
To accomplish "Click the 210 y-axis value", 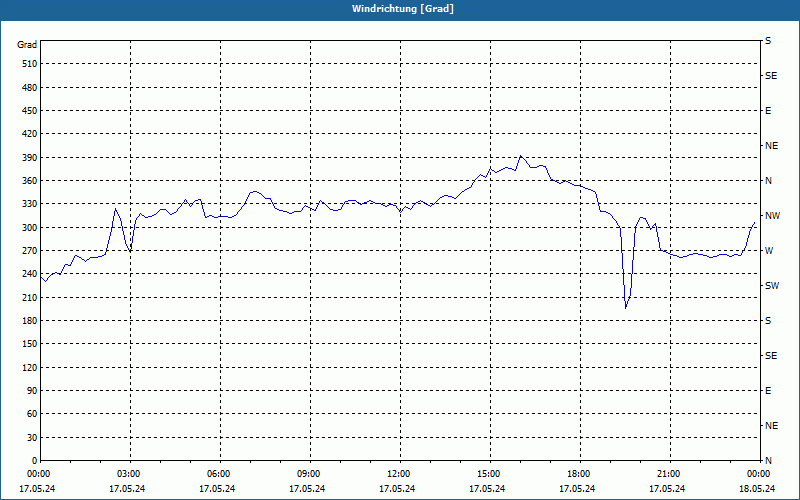I will tap(30, 297).
